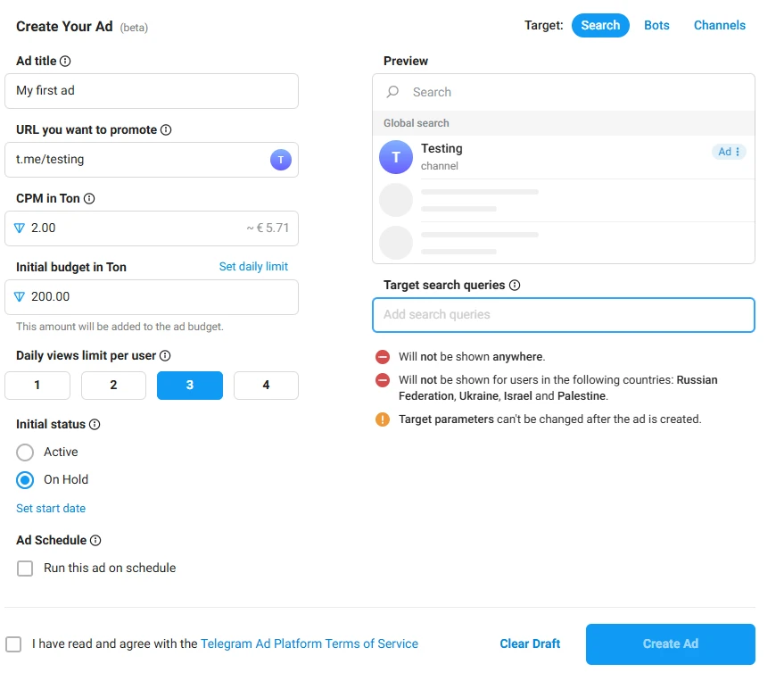Click the '~ € 5.71' conversion value
784x689 pixels.
268,228
